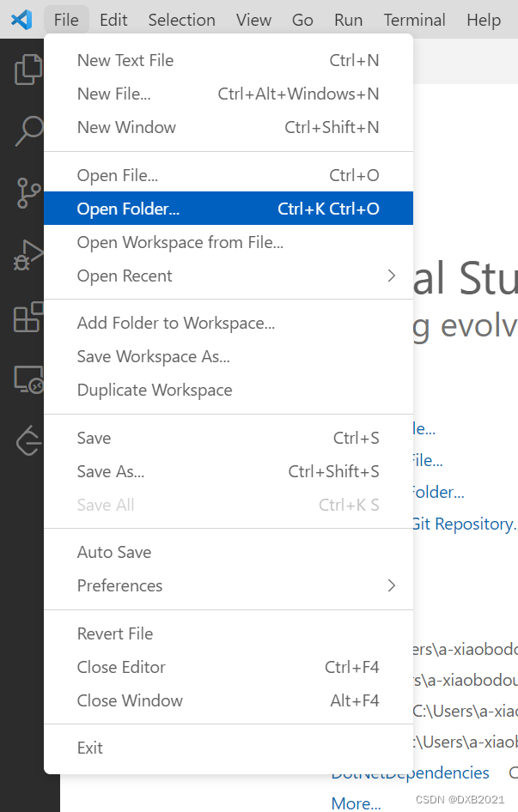
Task: Open Run and Debug view icon
Action: (29, 255)
